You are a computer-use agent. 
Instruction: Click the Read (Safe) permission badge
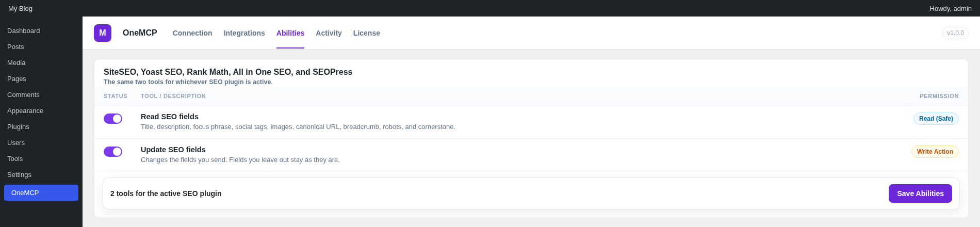[x=936, y=119]
